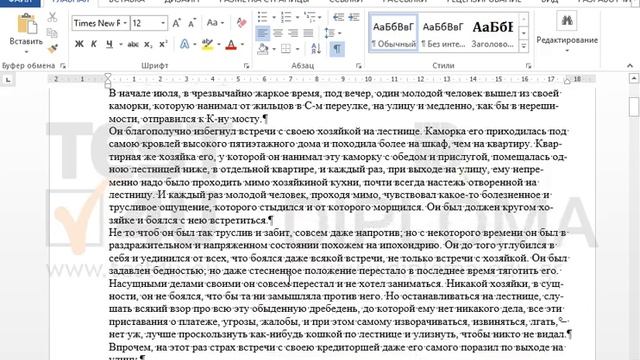Decrease the paragraph indent
The width and height of the screenshot is (640, 360).
click(338, 17)
